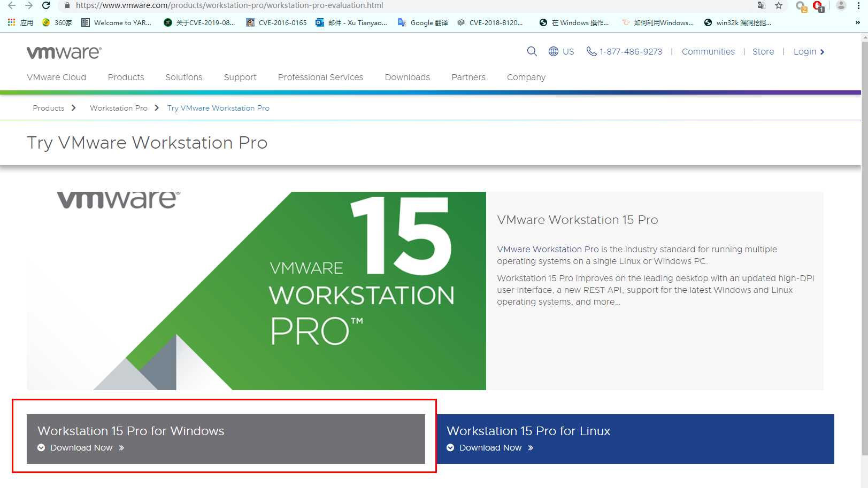Click Products in the breadcrumb
The image size is (868, 488).
49,108
